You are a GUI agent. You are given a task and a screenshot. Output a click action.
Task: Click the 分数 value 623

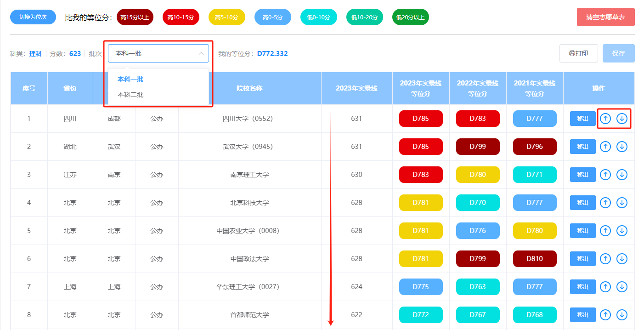(75, 54)
